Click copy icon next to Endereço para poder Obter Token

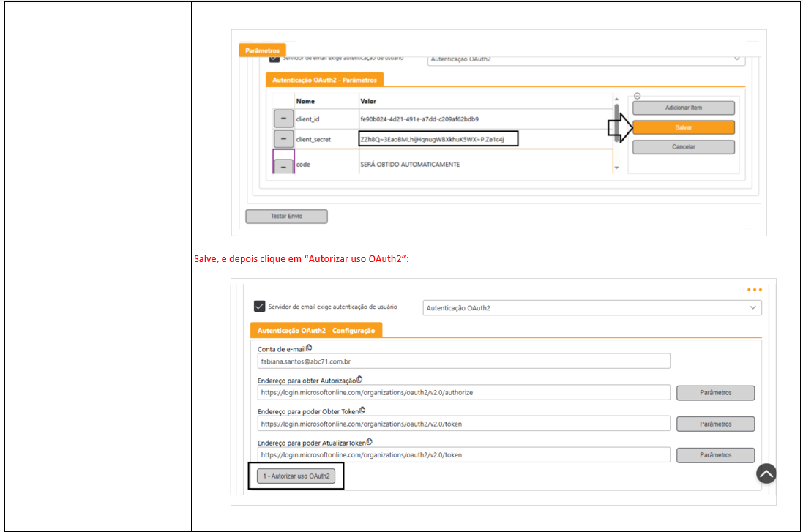pyautogui.click(x=362, y=411)
